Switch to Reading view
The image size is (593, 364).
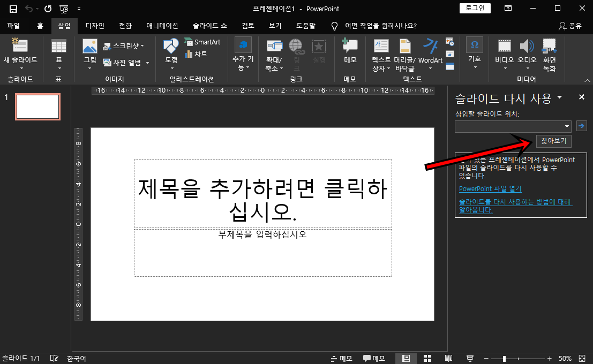pos(448,358)
